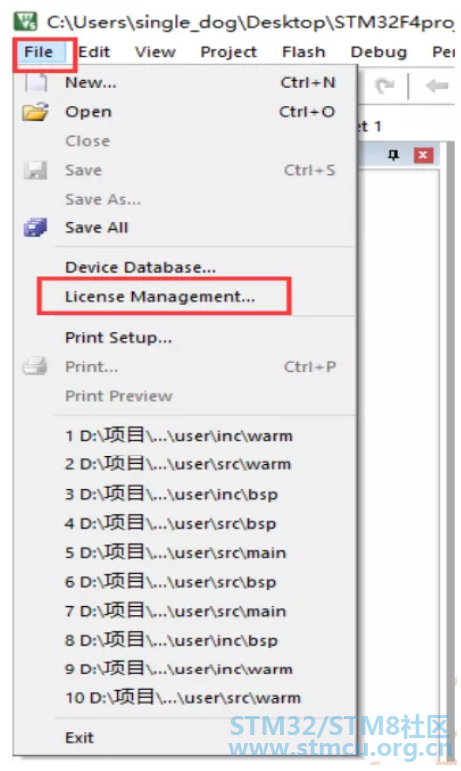Viewport: 461px width, 771px height.
Task: Open the Flash menu
Action: coord(304,52)
